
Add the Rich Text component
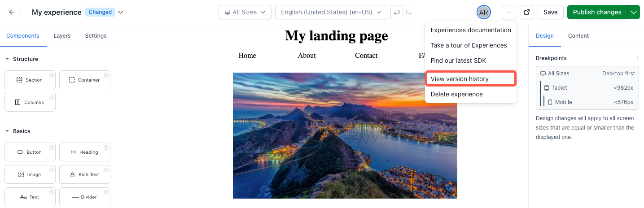click(85, 174)
